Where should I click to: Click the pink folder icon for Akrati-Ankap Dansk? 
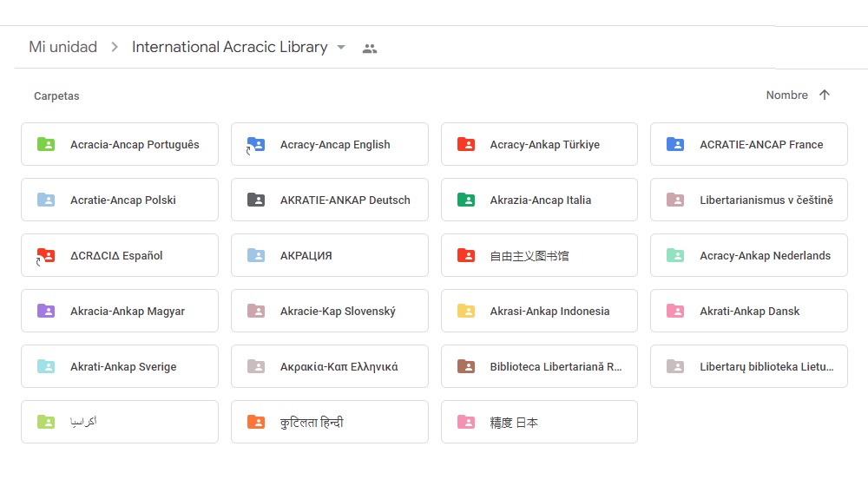pos(675,311)
